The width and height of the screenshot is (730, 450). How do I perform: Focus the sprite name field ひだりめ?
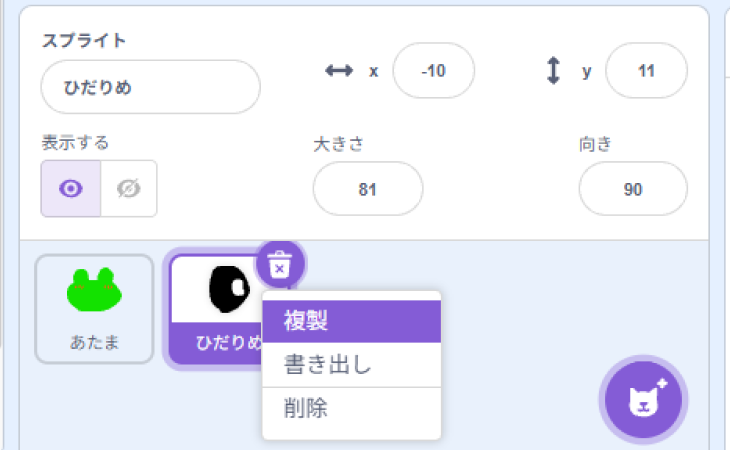pyautogui.click(x=150, y=87)
